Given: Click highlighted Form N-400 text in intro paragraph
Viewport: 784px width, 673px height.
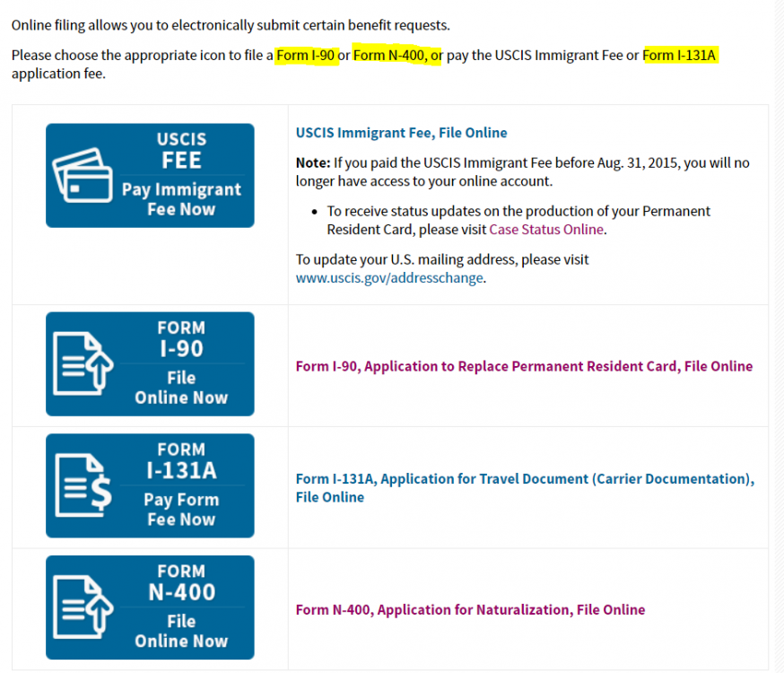Looking at the screenshot, I should tap(389, 55).
